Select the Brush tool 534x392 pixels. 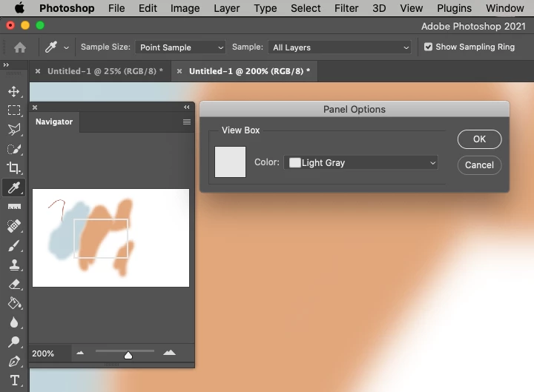[x=14, y=245]
